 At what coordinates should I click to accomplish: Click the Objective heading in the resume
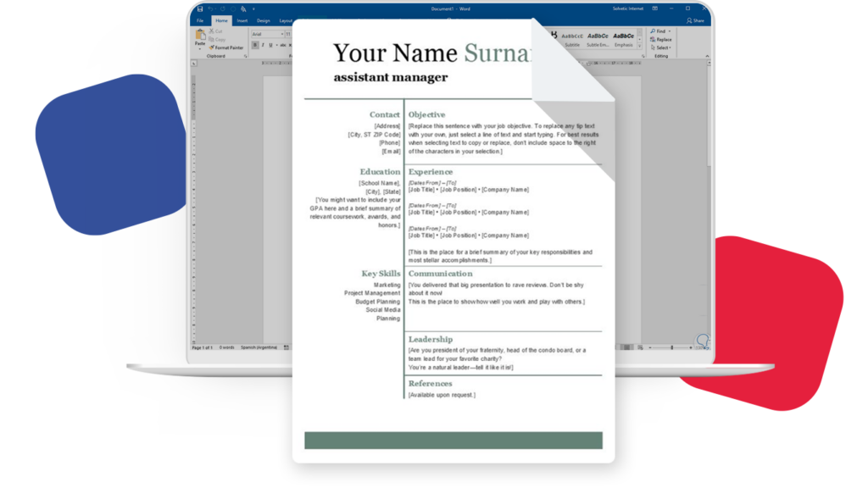click(x=427, y=114)
